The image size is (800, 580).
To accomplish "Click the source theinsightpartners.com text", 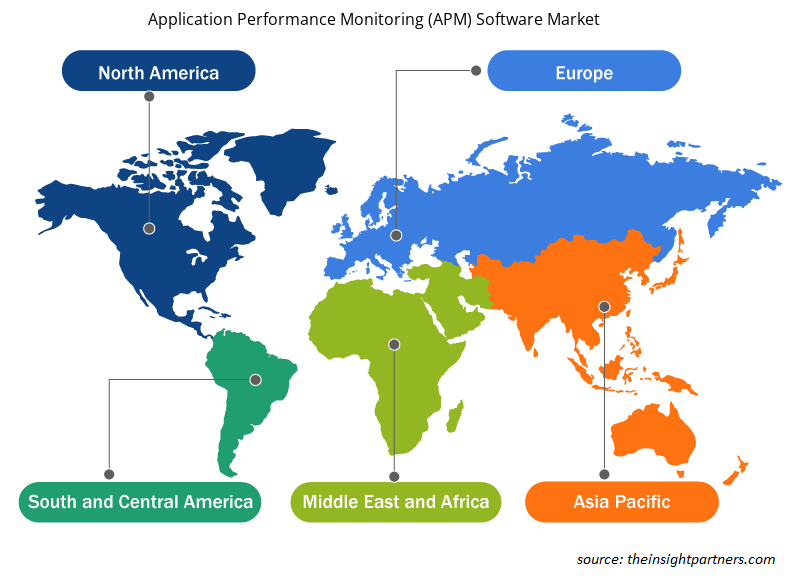I will tap(676, 560).
